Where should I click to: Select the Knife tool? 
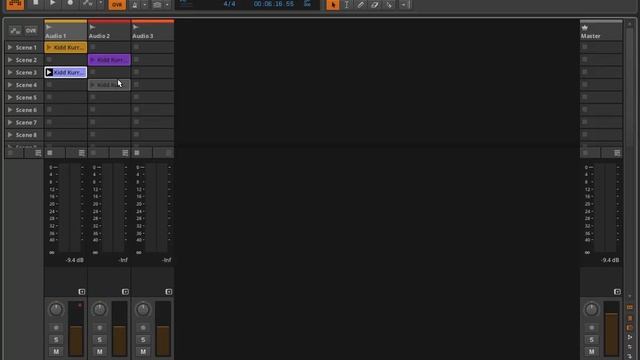389,4
